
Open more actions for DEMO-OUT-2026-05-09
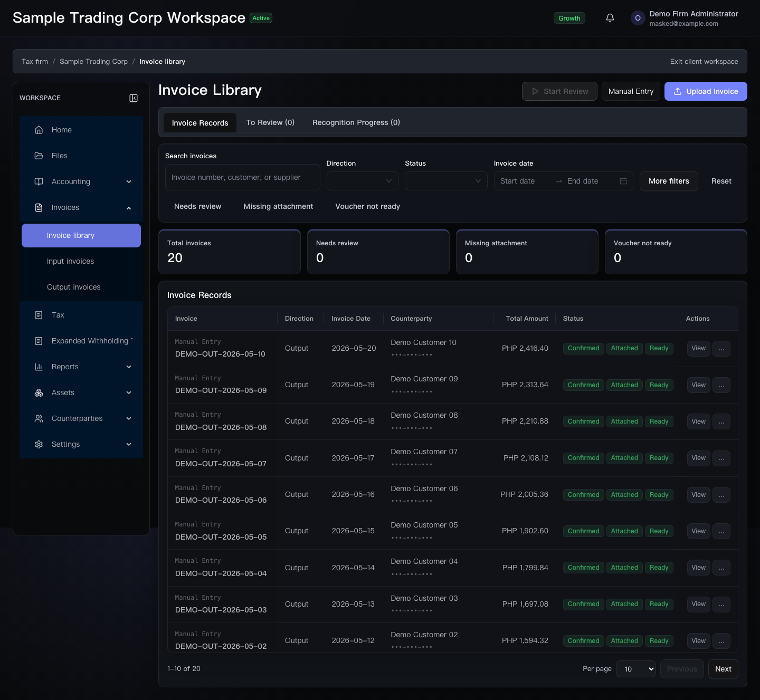(721, 385)
